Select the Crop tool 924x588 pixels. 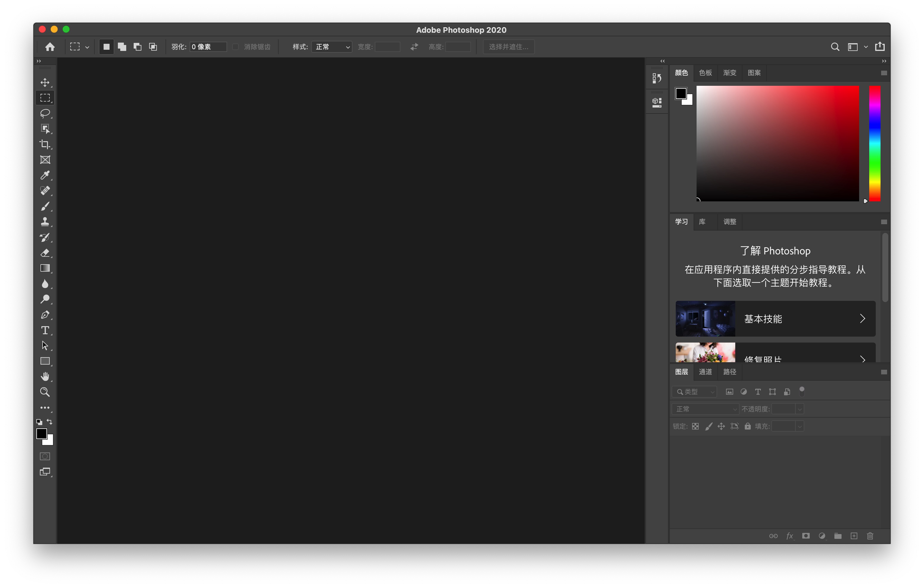point(45,144)
